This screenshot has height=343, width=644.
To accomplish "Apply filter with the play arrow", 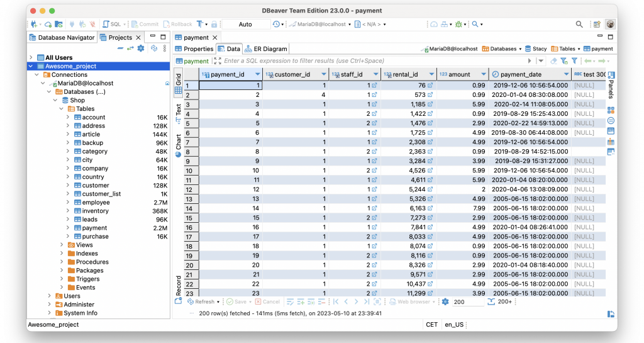I will pyautogui.click(x=530, y=61).
